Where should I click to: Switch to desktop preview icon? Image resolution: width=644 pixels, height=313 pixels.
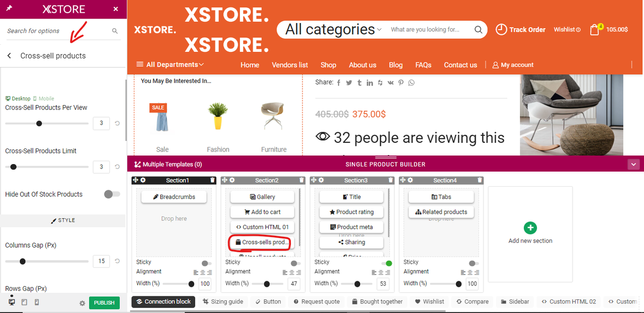click(x=12, y=302)
